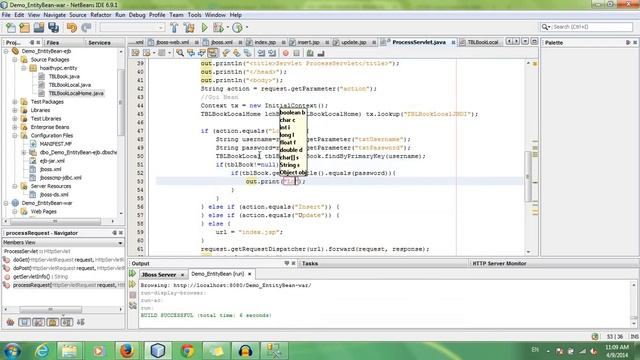Viewport: 640px width, 360px height.
Task: Click the Stop square icon in Output panel
Action: click(x=133, y=295)
